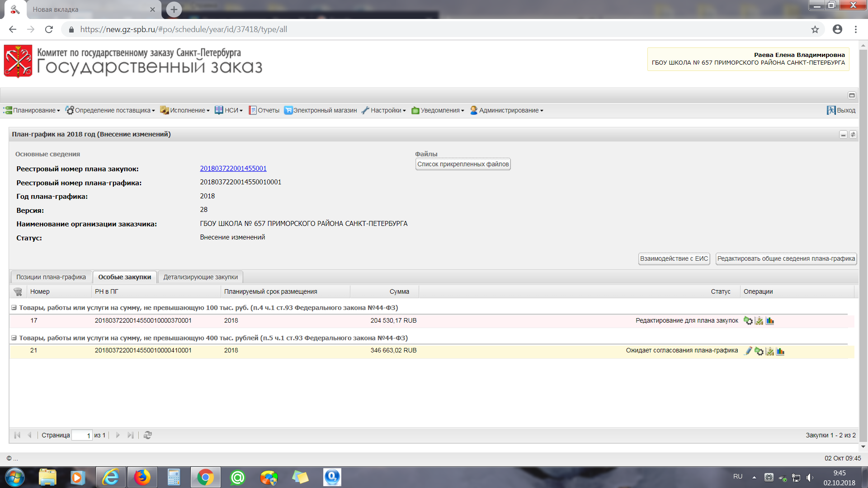868x488 pixels.
Task: Click the gear icon in row 21
Action: [759, 351]
